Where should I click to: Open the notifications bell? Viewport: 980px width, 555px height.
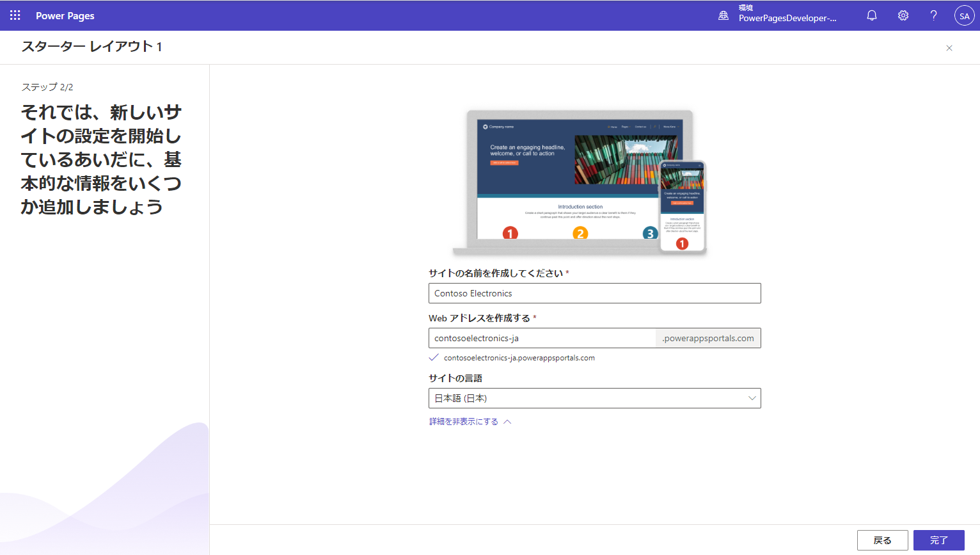(x=871, y=15)
